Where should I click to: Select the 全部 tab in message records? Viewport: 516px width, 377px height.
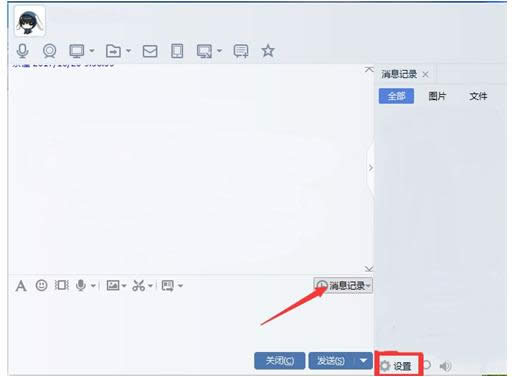[x=396, y=96]
